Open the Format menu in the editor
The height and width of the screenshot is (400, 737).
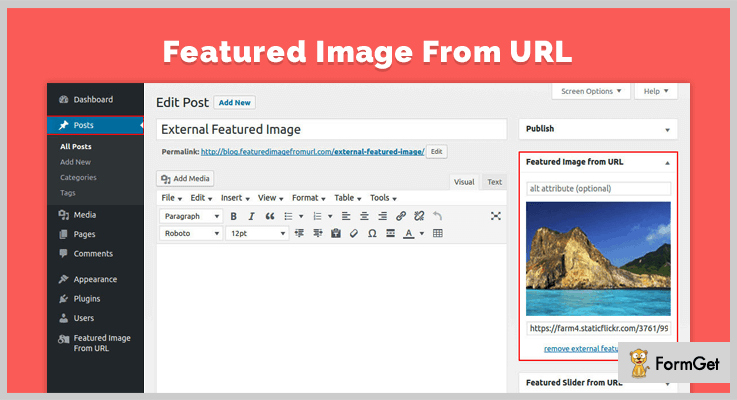[308, 198]
